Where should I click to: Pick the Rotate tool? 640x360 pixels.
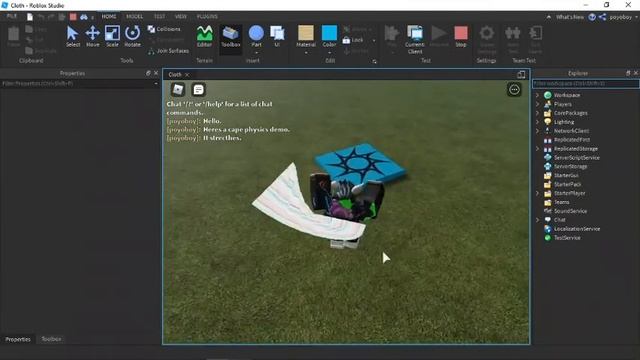click(132, 36)
